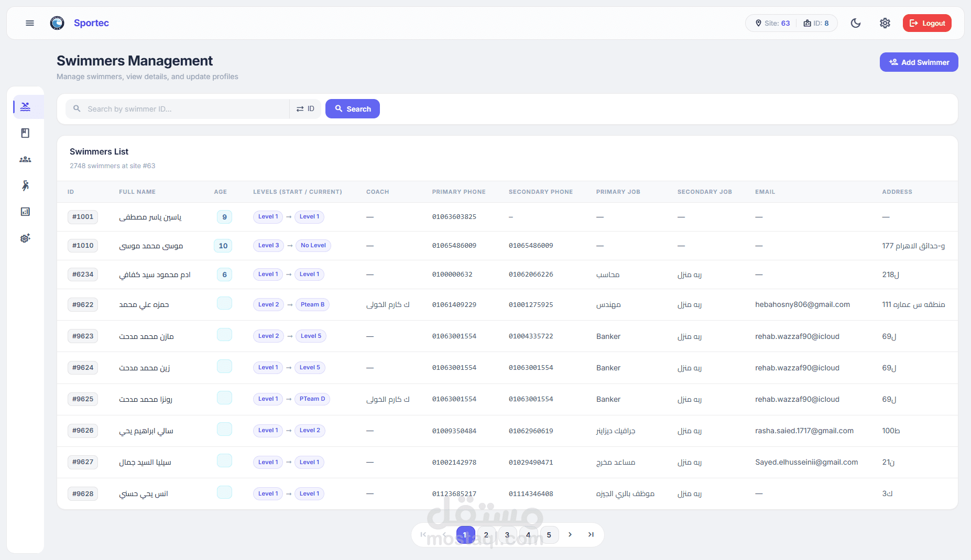This screenshot has height=560, width=971.
Task: Click age badge 10 in row #1010
Action: click(223, 246)
